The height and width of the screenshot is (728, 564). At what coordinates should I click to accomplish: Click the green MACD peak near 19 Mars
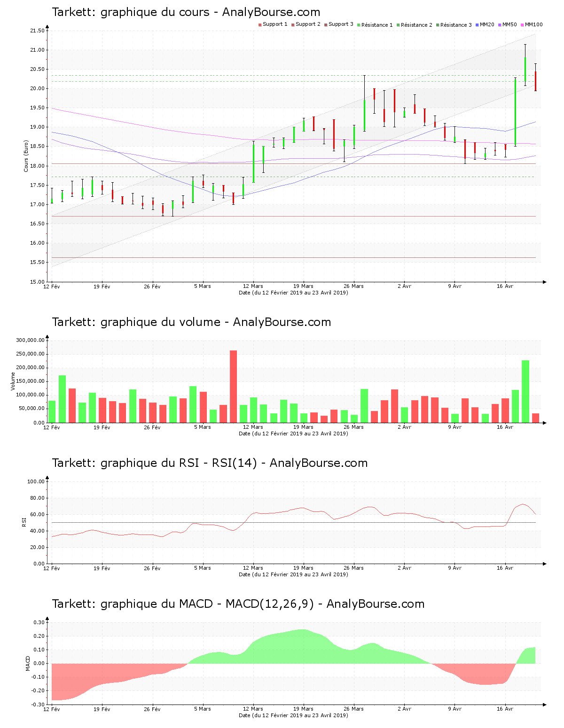pyautogui.click(x=303, y=646)
